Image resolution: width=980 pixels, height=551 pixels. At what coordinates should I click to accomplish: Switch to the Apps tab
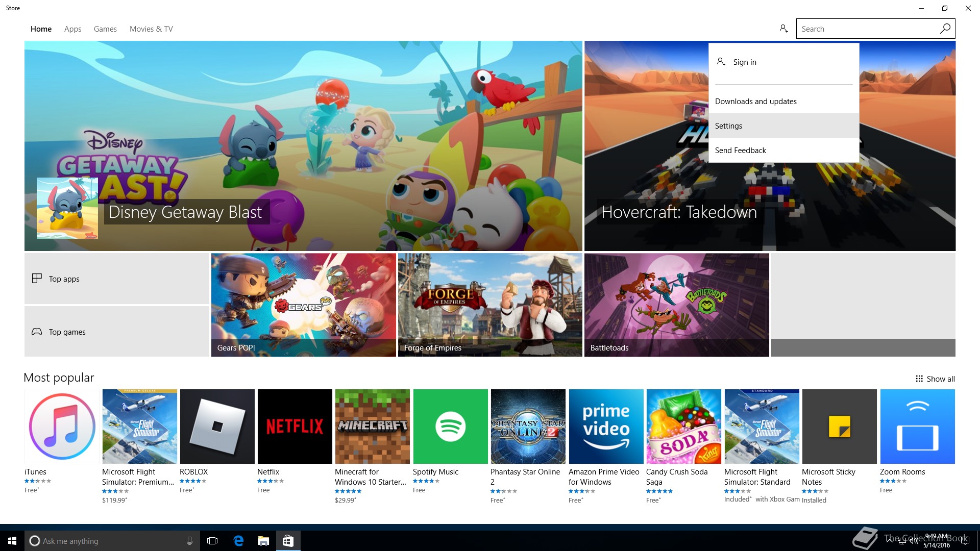tap(72, 29)
